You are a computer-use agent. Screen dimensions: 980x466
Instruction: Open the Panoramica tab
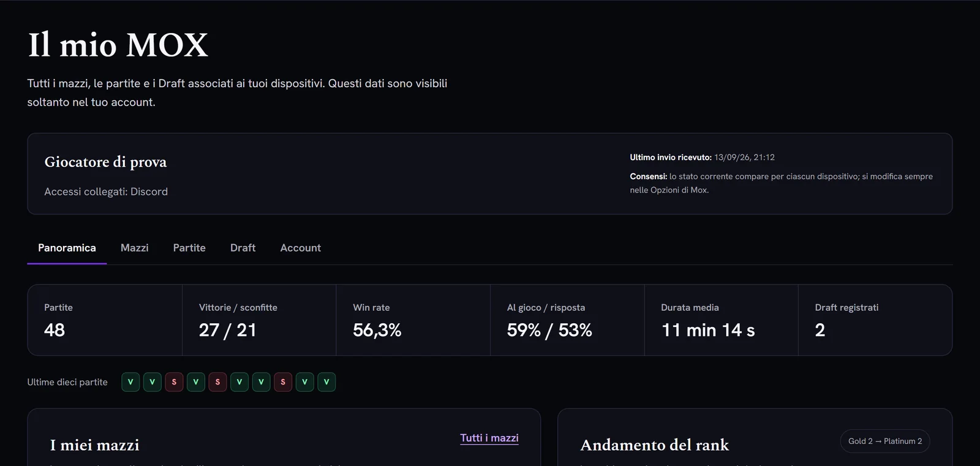(67, 248)
